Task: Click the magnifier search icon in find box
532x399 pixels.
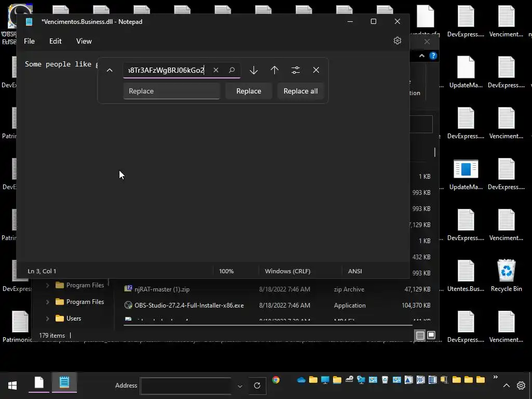Action: pos(232,70)
